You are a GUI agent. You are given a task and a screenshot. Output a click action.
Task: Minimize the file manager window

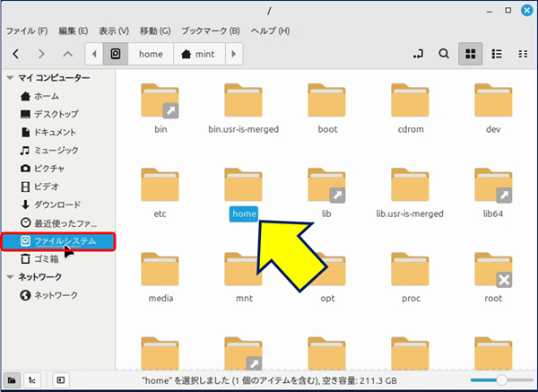[x=490, y=11]
